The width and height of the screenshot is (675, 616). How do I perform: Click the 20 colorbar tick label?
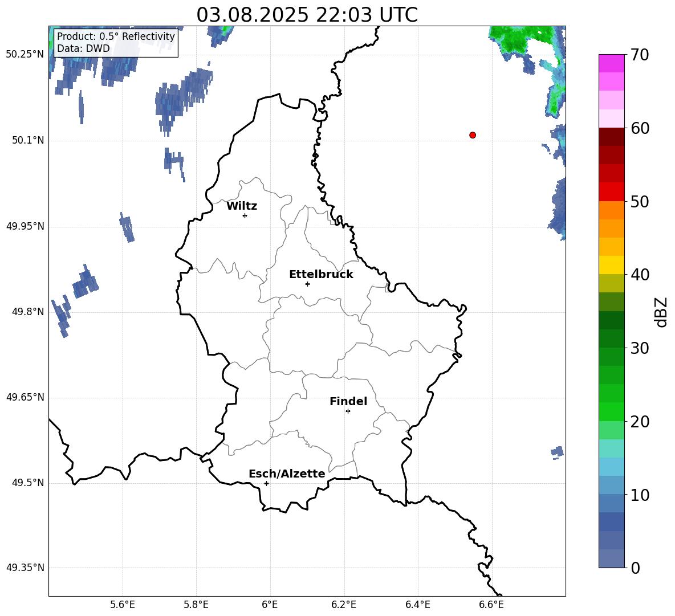pos(640,422)
